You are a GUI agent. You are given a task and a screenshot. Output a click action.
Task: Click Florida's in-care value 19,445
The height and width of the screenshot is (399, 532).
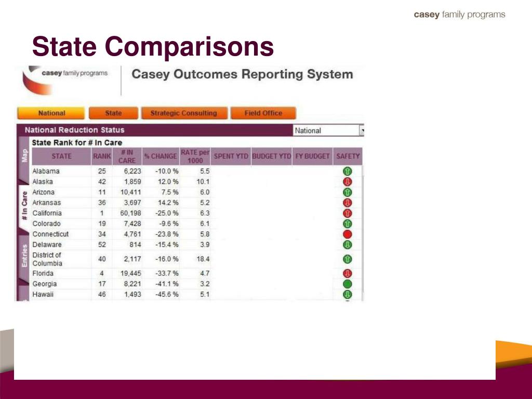[x=130, y=273]
